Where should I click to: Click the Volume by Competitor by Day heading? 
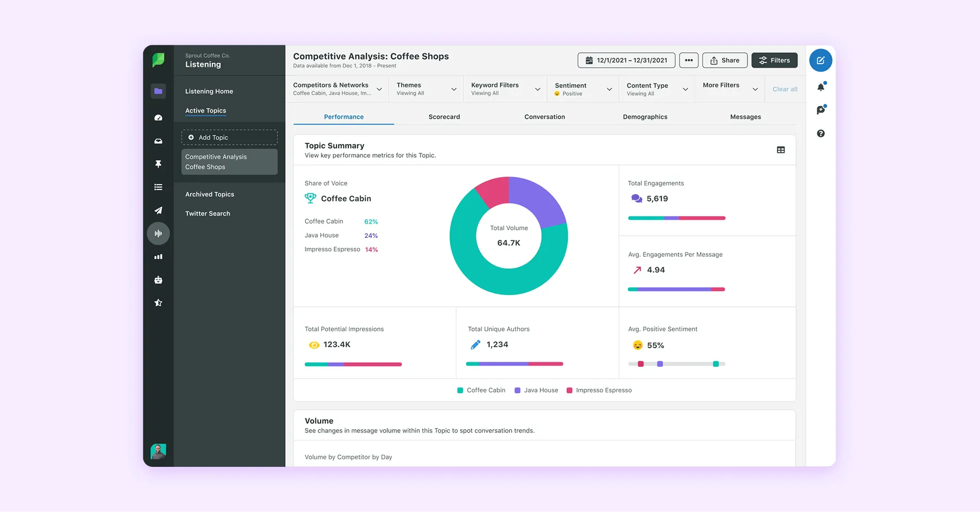[348, 457]
